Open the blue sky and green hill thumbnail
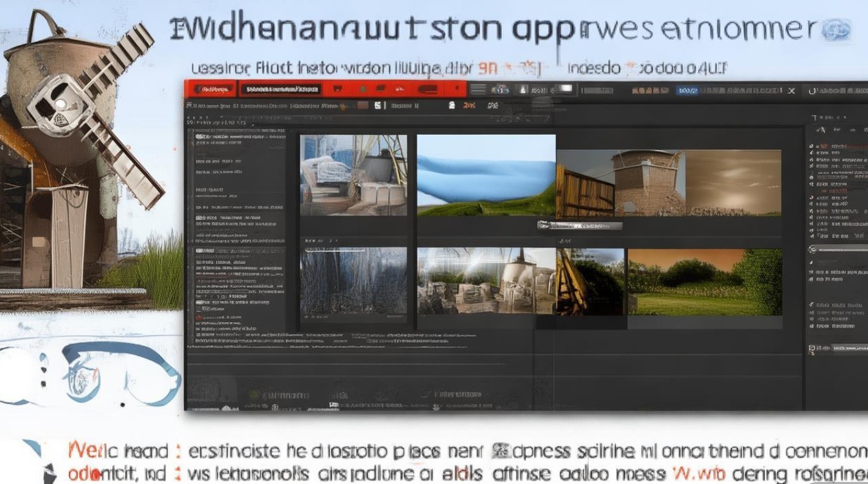Screen dimensions: 868x484 (486, 175)
